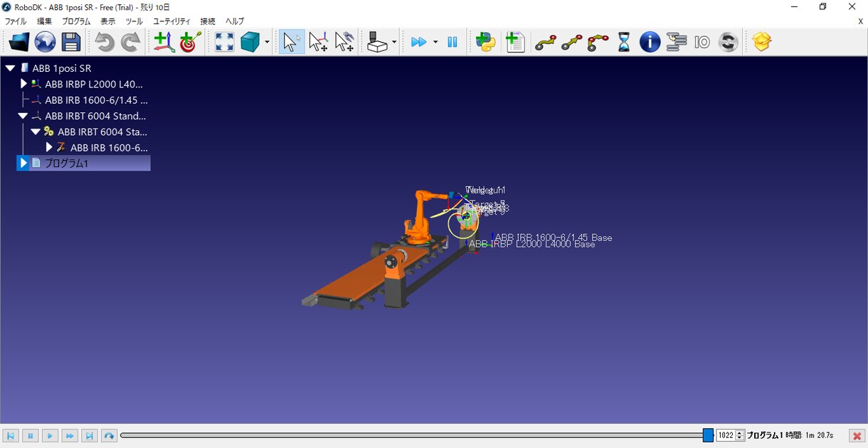Activate the move reference frame tool
868x448 pixels.
(x=318, y=43)
